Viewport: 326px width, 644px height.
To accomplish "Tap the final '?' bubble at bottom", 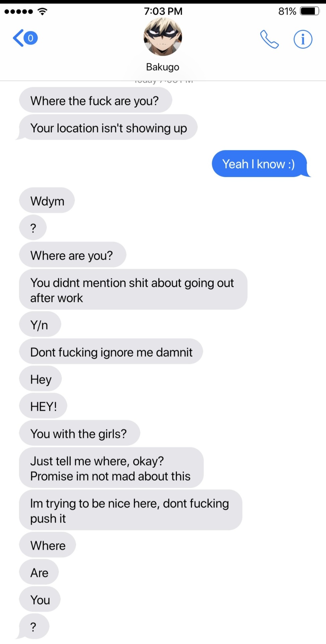I will click(x=34, y=627).
